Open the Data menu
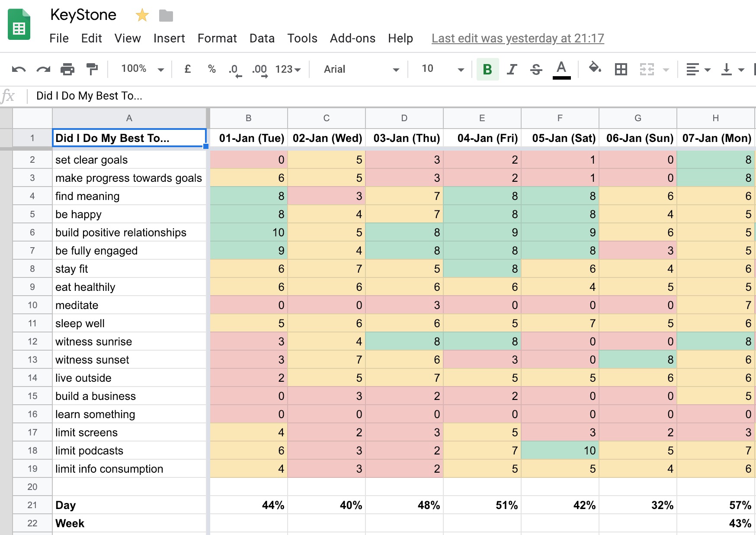The height and width of the screenshot is (535, 756). (262, 38)
